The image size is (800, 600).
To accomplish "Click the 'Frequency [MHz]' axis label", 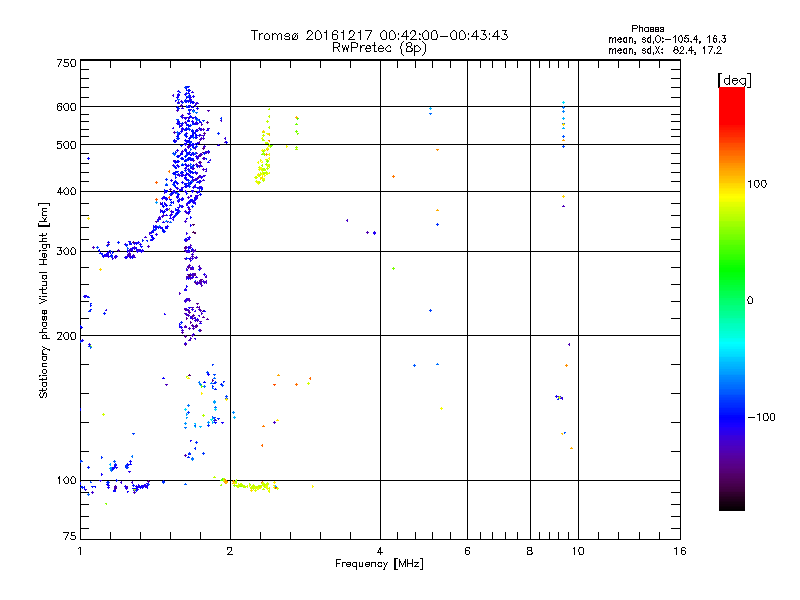I will point(379,564).
